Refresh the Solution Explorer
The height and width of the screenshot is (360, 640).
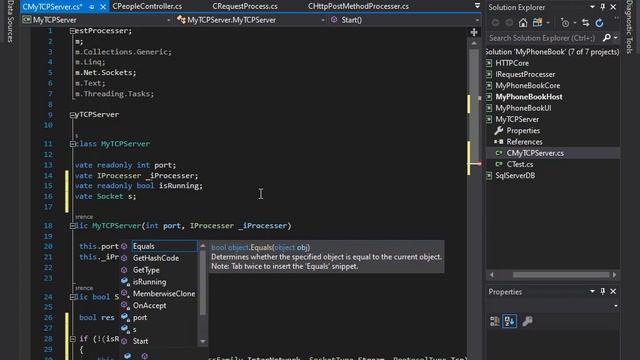[x=599, y=23]
